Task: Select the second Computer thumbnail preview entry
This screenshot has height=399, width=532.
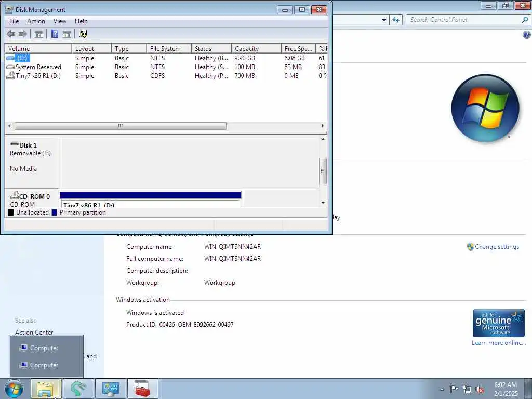Action: pos(46,365)
